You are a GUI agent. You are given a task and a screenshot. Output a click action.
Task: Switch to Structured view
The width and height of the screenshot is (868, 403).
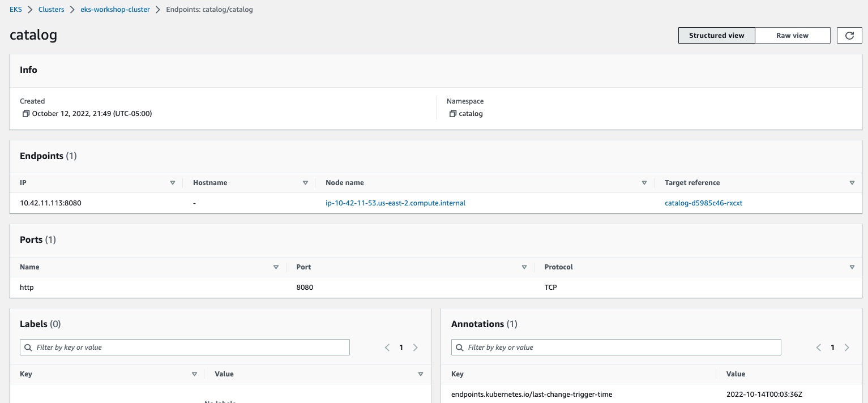point(716,35)
